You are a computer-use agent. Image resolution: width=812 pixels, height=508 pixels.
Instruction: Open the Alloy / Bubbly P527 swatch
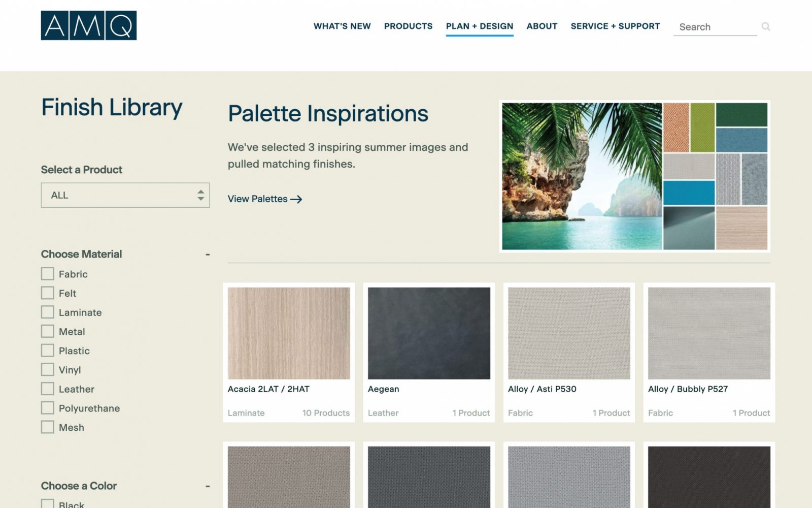[709, 353]
